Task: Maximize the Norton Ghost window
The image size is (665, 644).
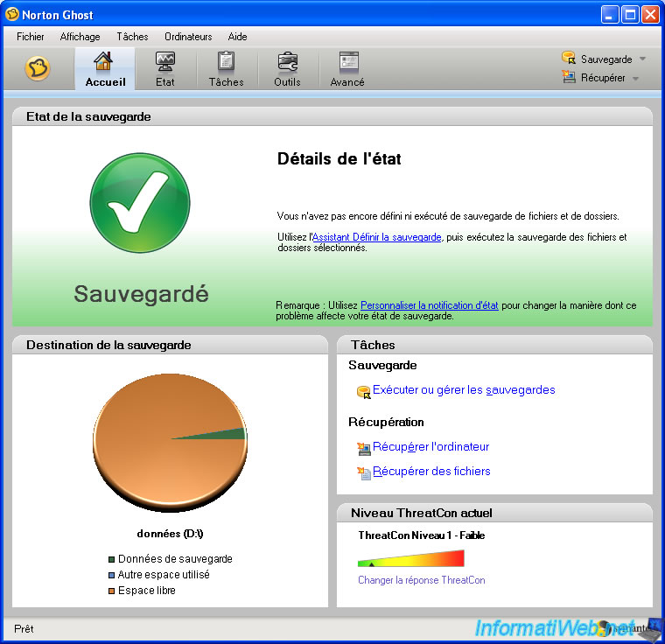Action: (630, 15)
